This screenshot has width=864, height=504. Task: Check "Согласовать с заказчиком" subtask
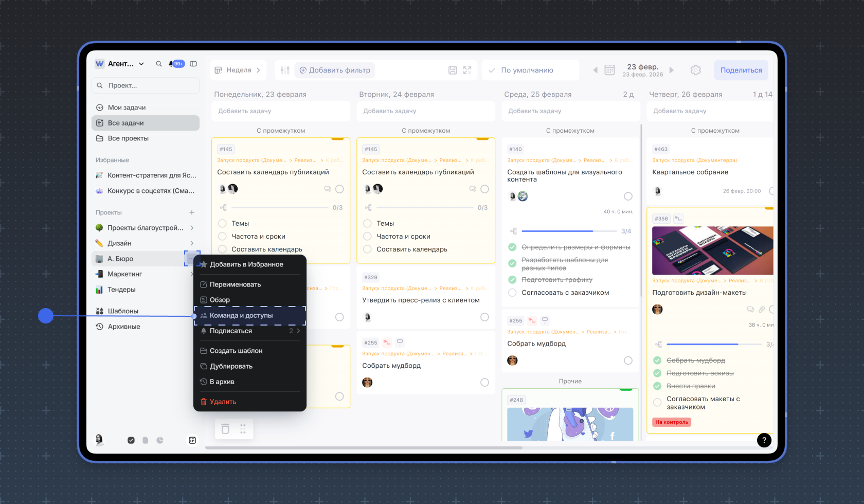[x=512, y=293]
